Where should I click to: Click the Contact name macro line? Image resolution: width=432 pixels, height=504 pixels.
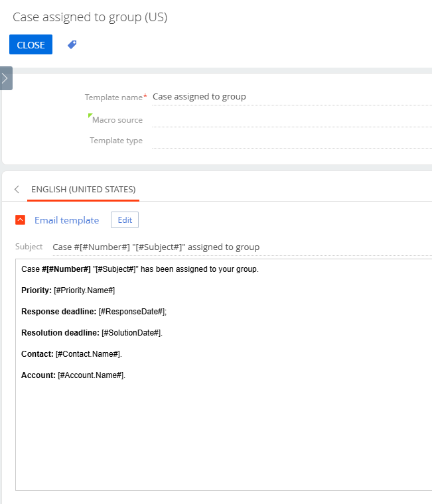pos(72,354)
